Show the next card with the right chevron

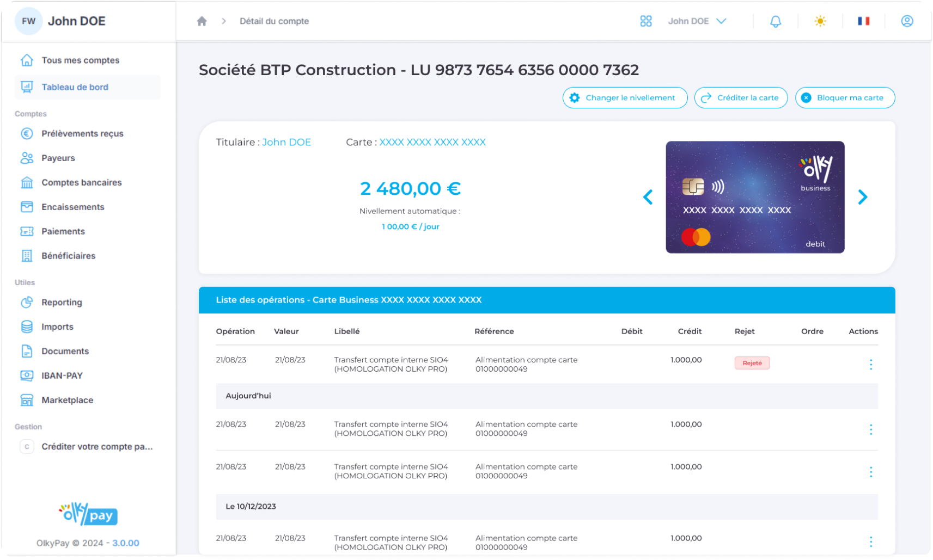click(x=862, y=197)
